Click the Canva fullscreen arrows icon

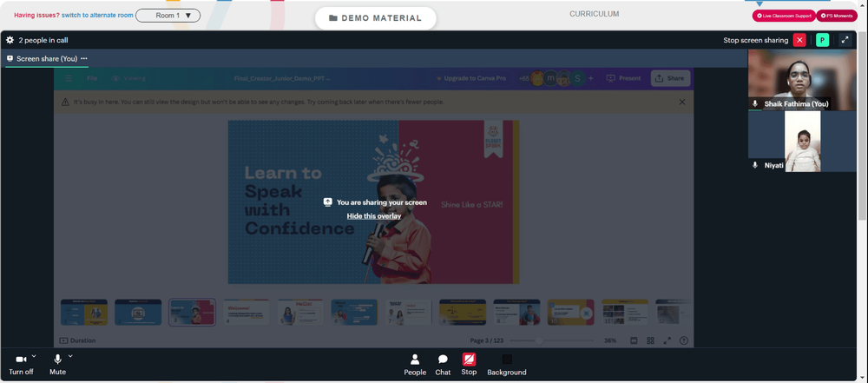point(667,340)
